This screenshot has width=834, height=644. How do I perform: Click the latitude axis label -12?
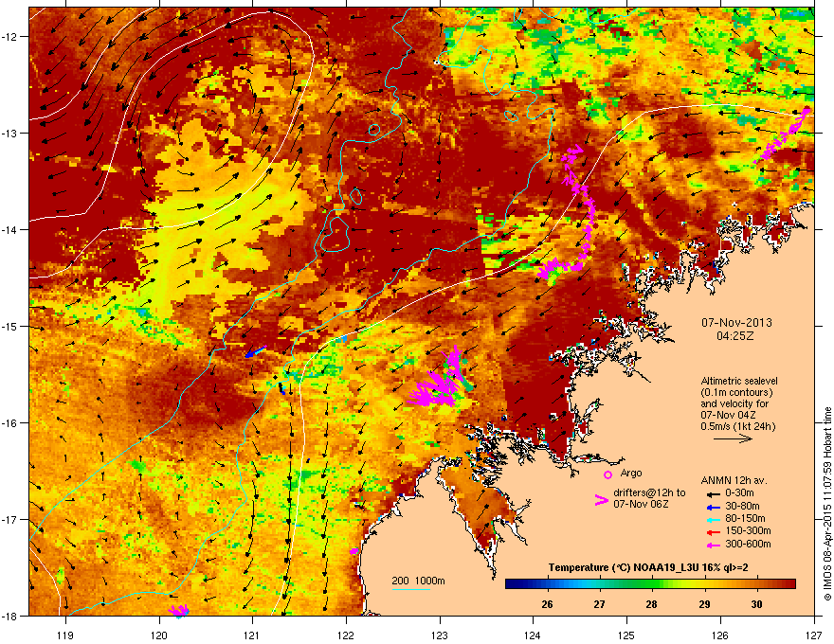9,37
